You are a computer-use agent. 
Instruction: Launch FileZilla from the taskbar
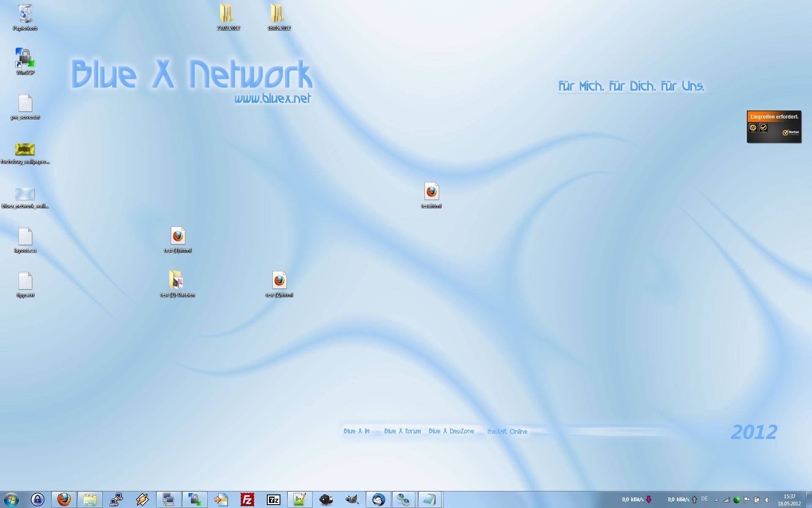[247, 500]
